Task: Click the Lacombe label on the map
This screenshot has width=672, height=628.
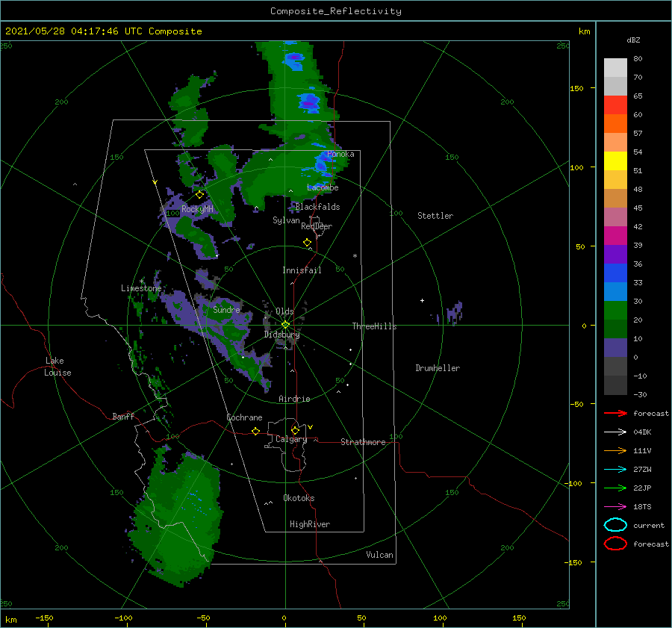Action: point(323,187)
